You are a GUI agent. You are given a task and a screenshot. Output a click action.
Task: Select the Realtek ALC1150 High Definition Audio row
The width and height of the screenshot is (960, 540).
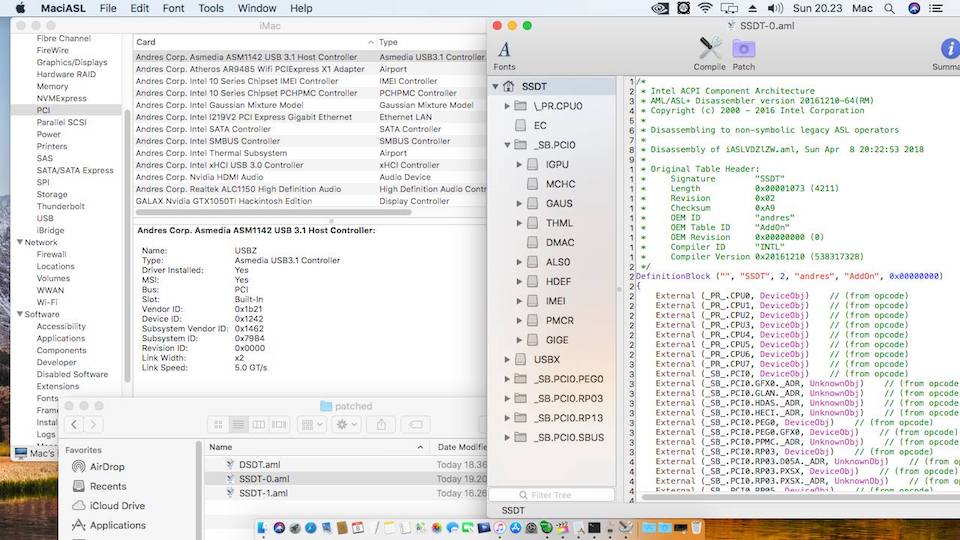tap(310, 189)
